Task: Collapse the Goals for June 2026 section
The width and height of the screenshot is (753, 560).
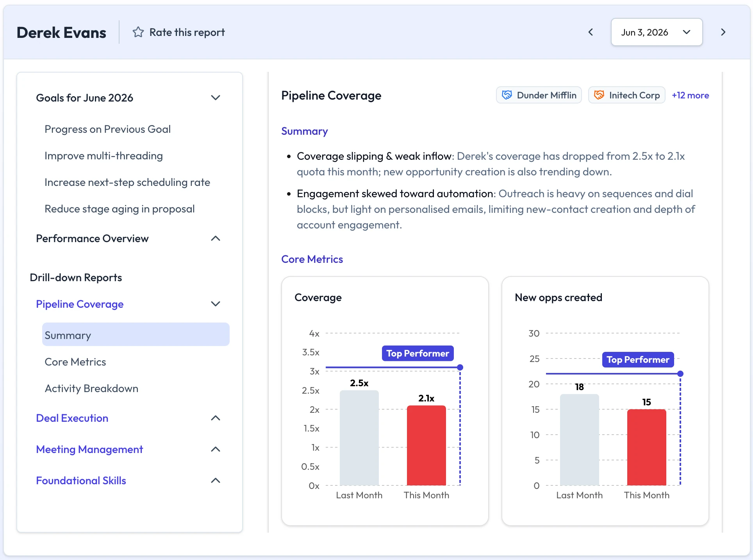Action: point(216,98)
